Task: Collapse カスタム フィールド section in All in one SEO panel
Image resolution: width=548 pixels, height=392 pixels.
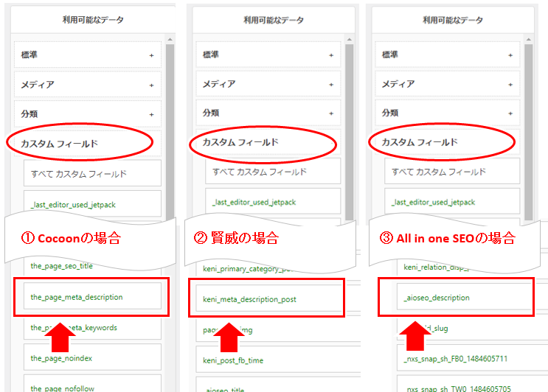Action: point(448,142)
